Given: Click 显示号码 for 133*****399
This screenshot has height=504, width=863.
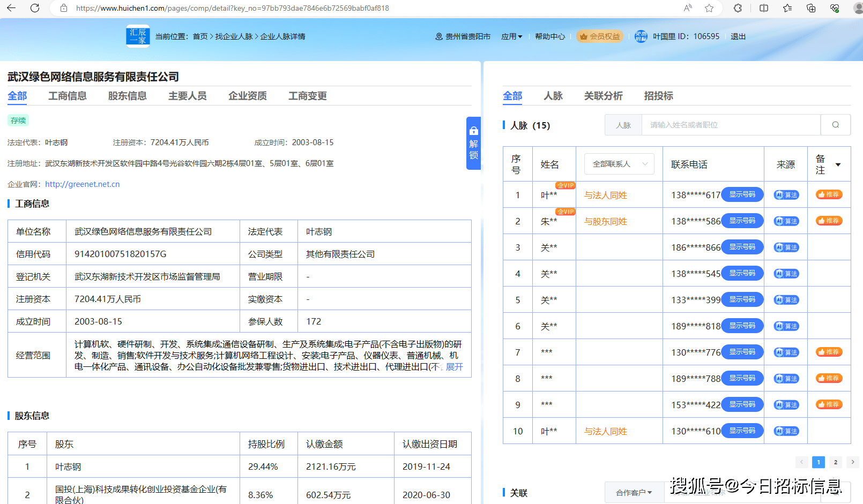Looking at the screenshot, I should 742,299.
